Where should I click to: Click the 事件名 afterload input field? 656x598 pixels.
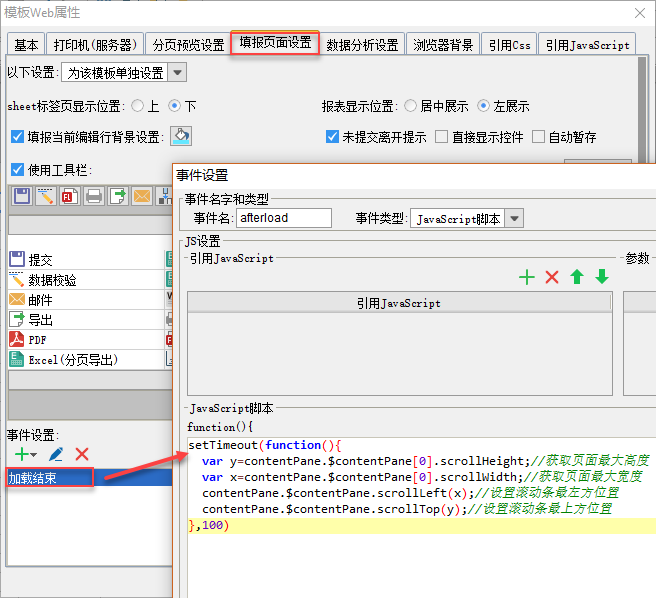point(284,218)
